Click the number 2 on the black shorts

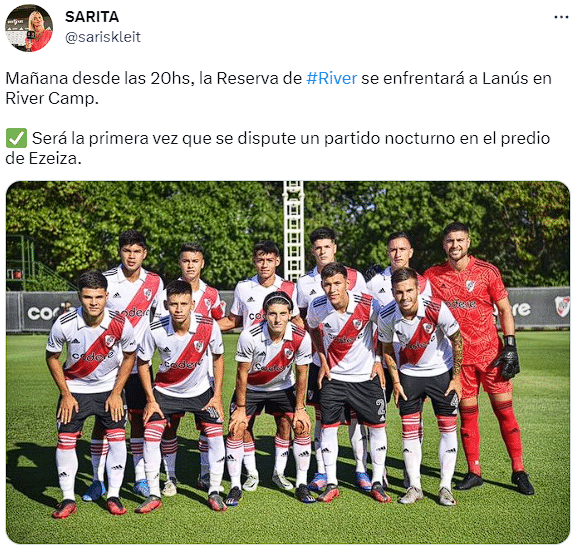click(380, 407)
